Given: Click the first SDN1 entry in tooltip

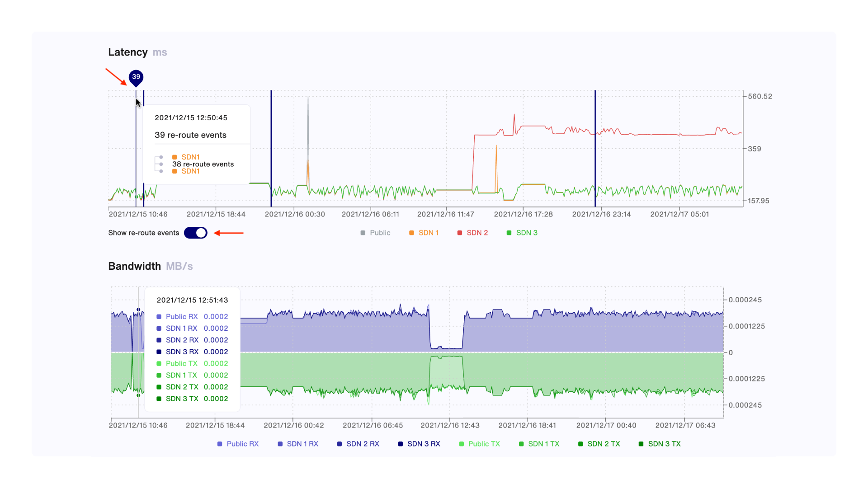Looking at the screenshot, I should (x=190, y=157).
